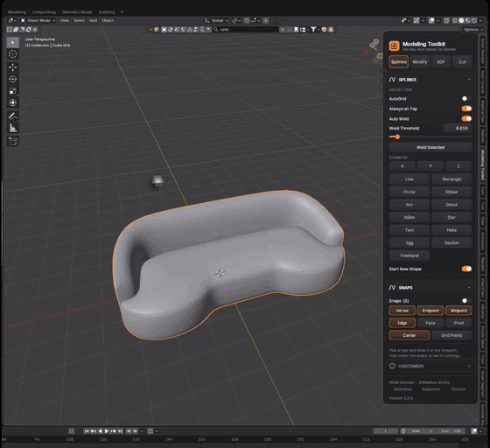Click the End frame 250 field
This screenshot has height=448, width=490.
click(452, 431)
